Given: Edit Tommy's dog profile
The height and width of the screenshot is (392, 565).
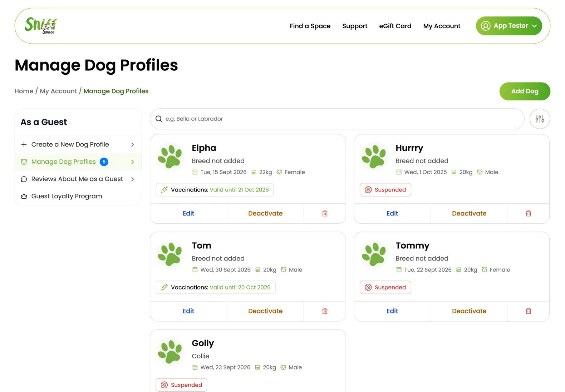Looking at the screenshot, I should (x=392, y=311).
